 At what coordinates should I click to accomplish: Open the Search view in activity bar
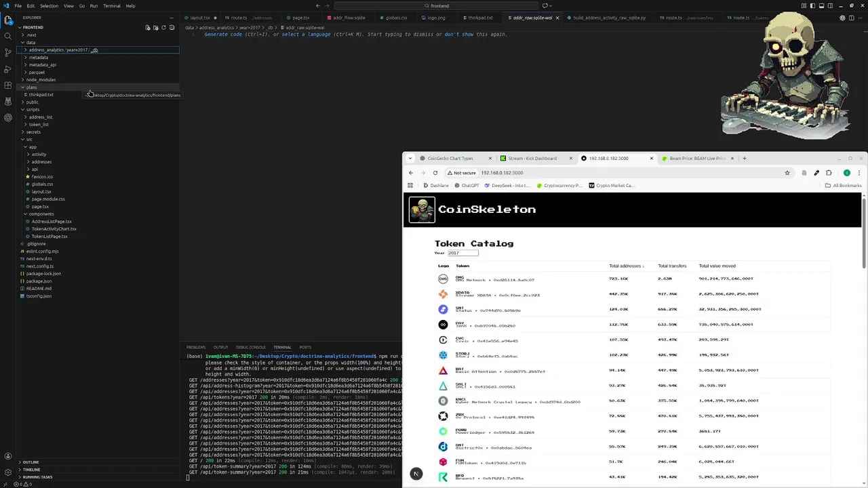(8, 36)
